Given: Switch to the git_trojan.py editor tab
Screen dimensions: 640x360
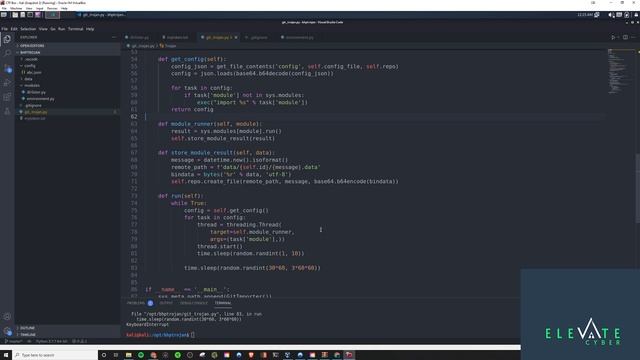Looking at the screenshot, I should [217, 38].
